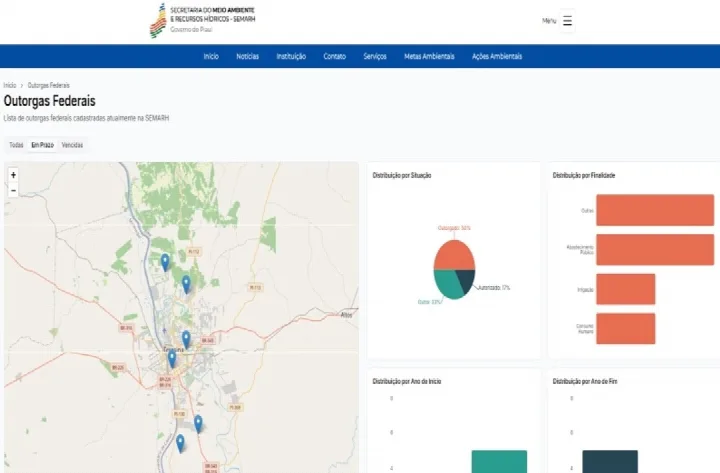
Task: Click the PI-112 road label on map
Action: (194, 252)
